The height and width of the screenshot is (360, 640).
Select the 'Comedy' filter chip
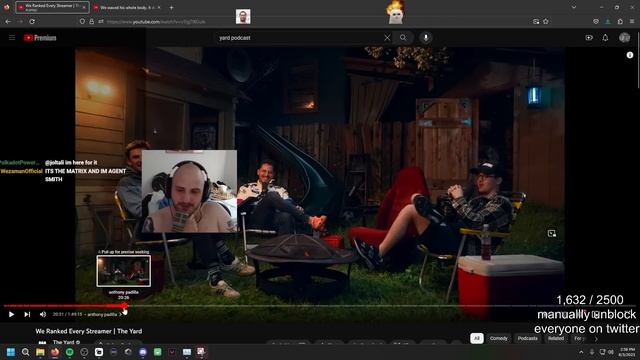[x=498, y=338]
